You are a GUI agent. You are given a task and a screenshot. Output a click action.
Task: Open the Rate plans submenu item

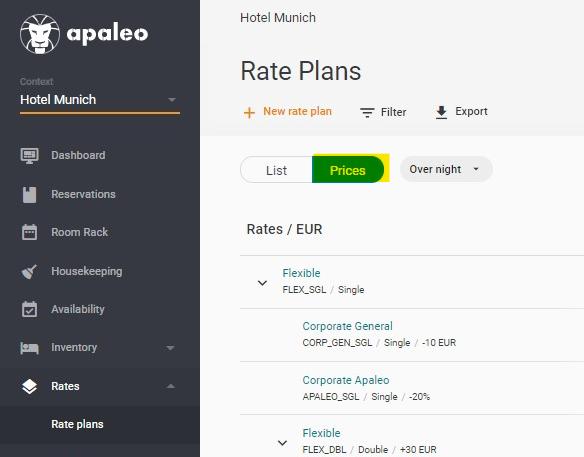pyautogui.click(x=77, y=424)
